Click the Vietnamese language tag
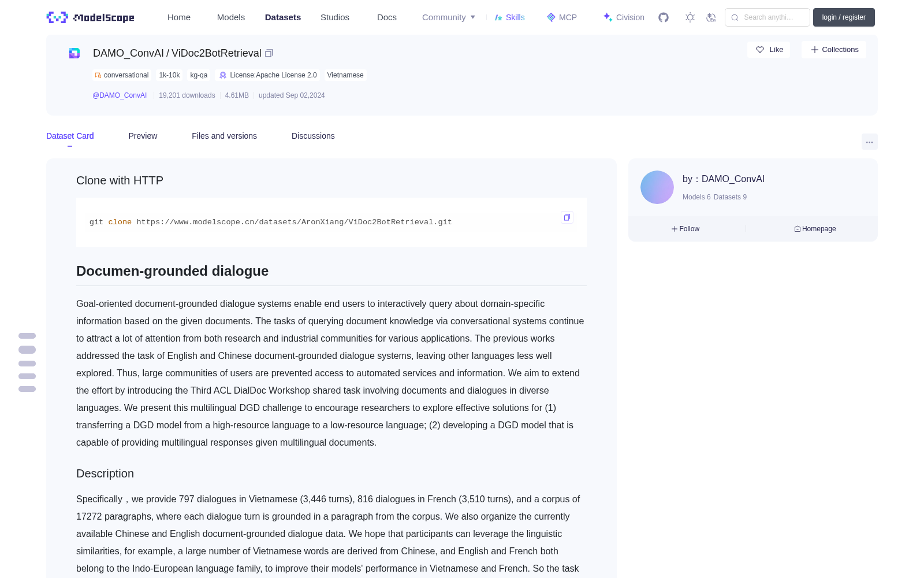 click(345, 75)
